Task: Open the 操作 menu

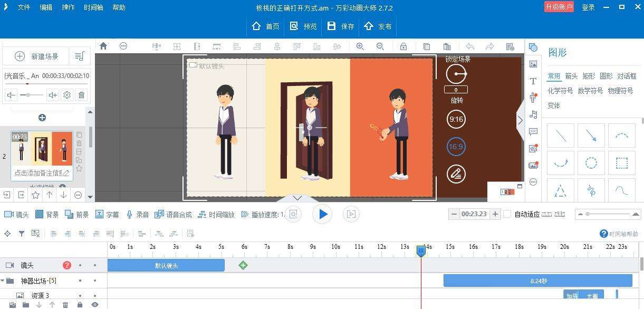Action: point(68,7)
